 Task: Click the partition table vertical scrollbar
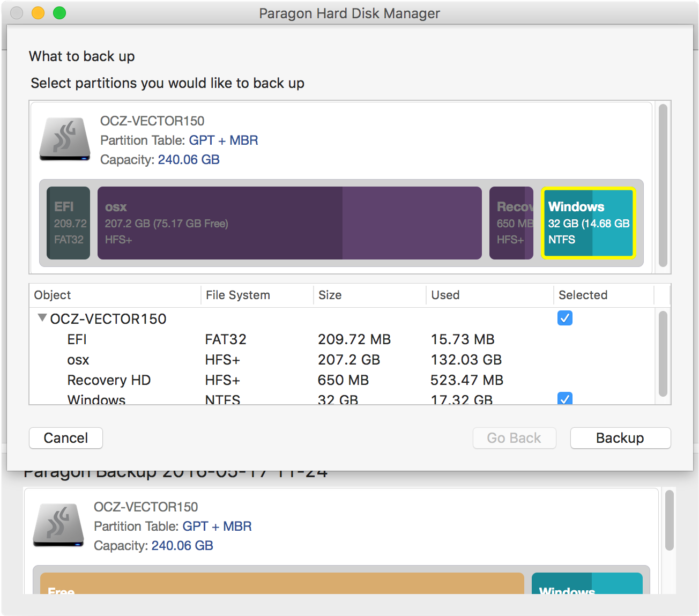[663, 354]
